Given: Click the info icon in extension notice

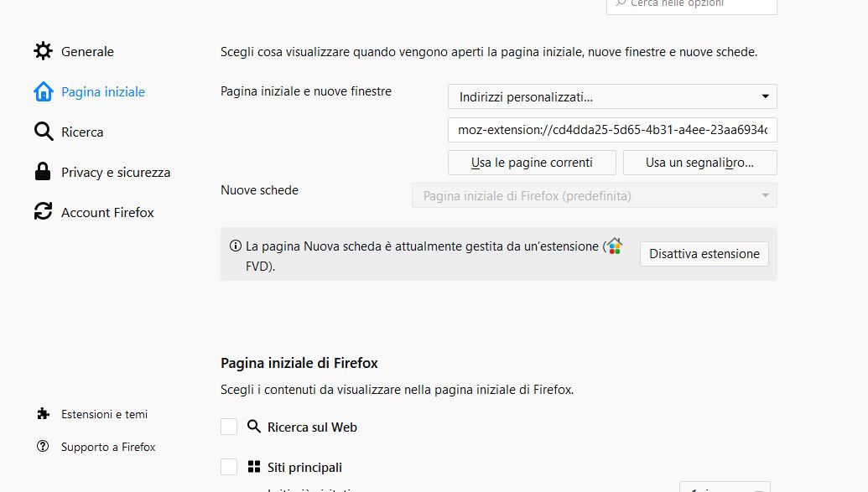Looking at the screenshot, I should pyautogui.click(x=236, y=246).
